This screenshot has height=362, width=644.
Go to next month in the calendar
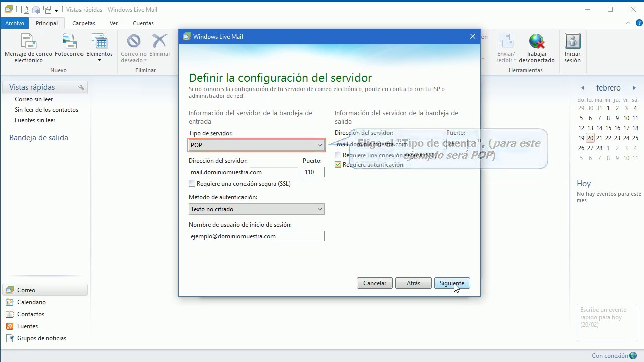click(634, 88)
